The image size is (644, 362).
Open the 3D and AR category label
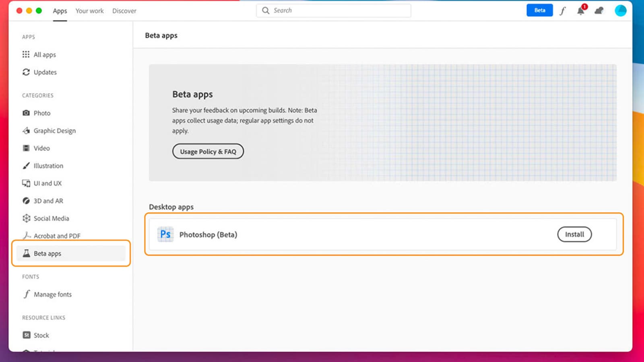(48, 201)
